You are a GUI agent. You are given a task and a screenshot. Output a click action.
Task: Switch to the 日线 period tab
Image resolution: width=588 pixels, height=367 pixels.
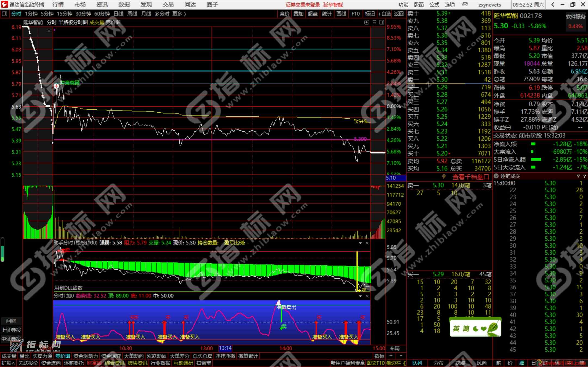118,14
